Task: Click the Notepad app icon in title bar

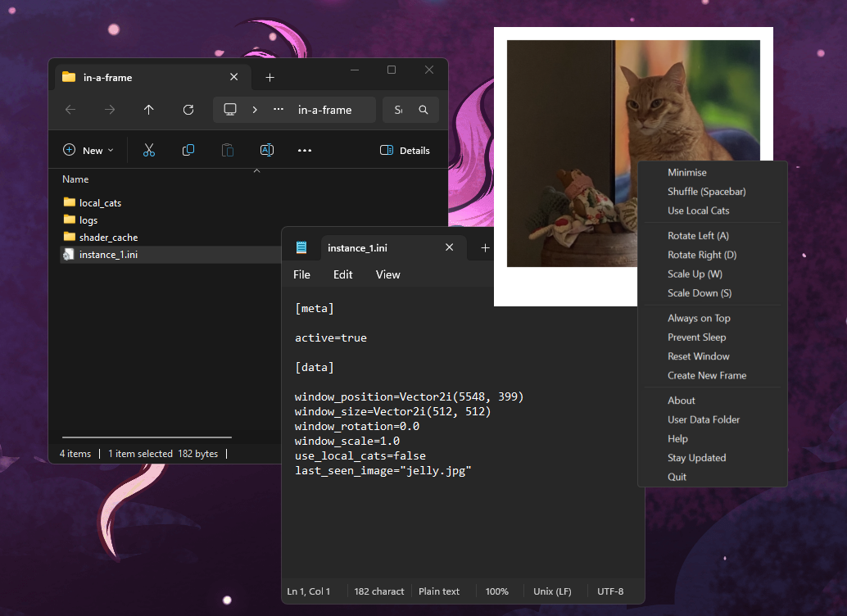Action: 301,247
